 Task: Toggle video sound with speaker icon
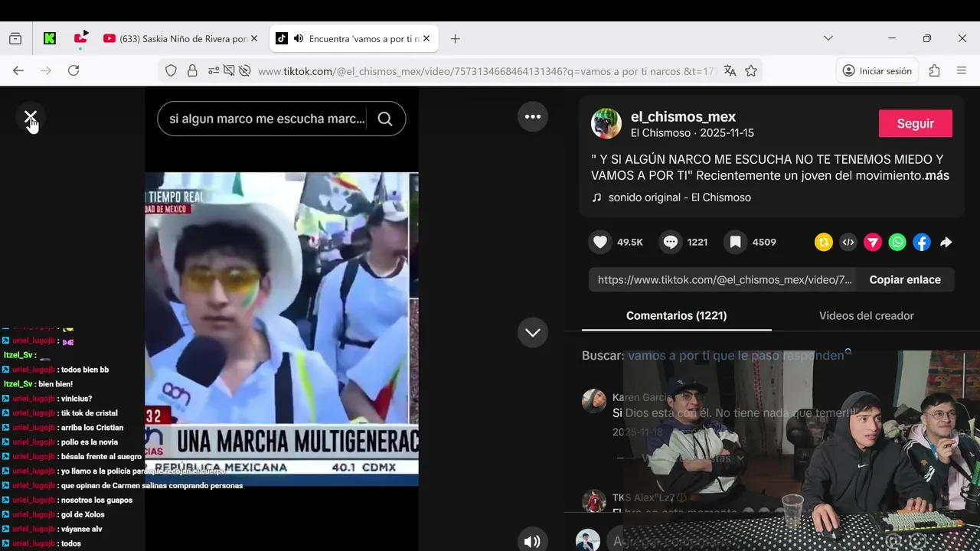tap(532, 541)
